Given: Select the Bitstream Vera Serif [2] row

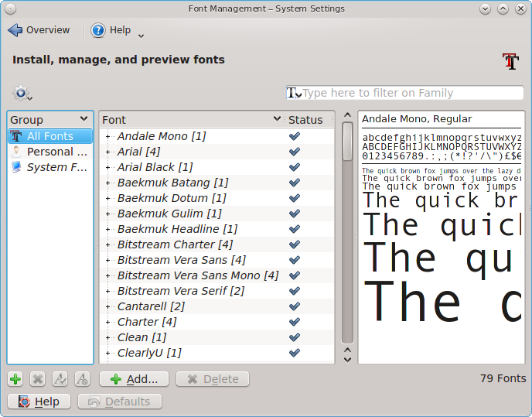Looking at the screenshot, I should pyautogui.click(x=217, y=291).
